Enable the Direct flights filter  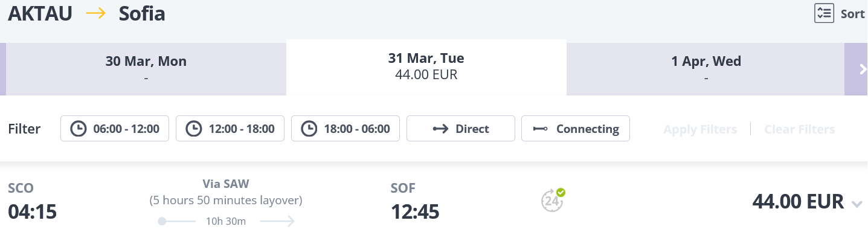pos(461,129)
